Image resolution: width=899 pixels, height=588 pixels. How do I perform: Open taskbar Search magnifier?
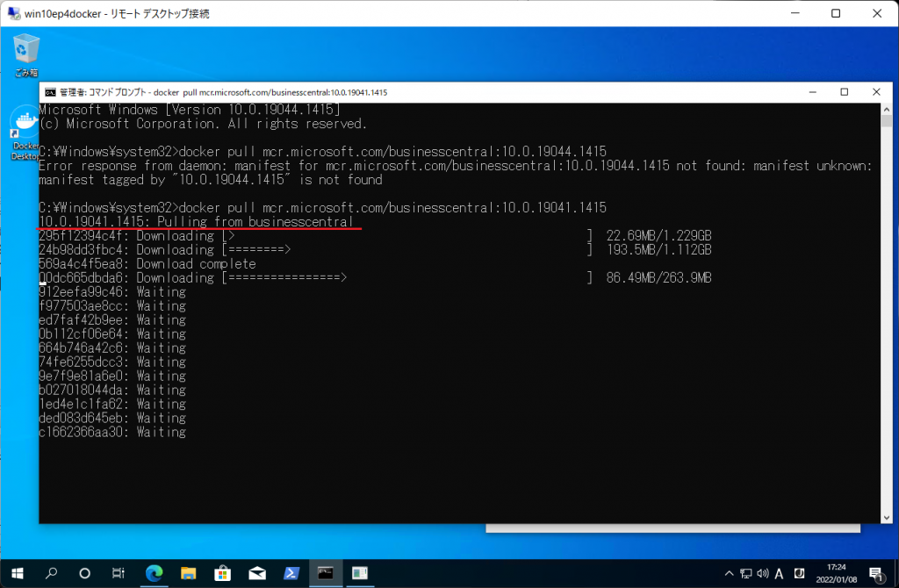[51, 573]
